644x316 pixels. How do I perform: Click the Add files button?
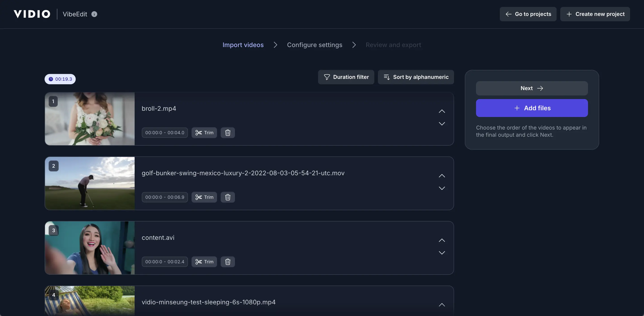[532, 108]
